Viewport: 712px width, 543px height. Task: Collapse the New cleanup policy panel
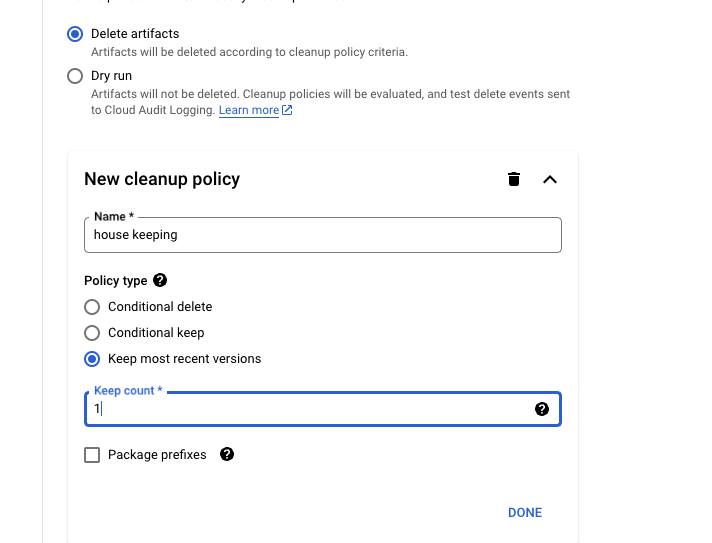[x=550, y=179]
